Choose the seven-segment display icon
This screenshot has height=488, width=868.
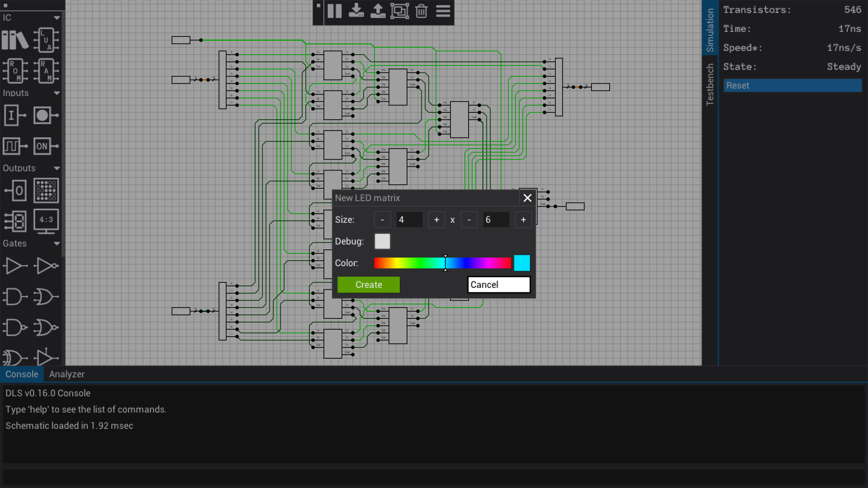15,221
